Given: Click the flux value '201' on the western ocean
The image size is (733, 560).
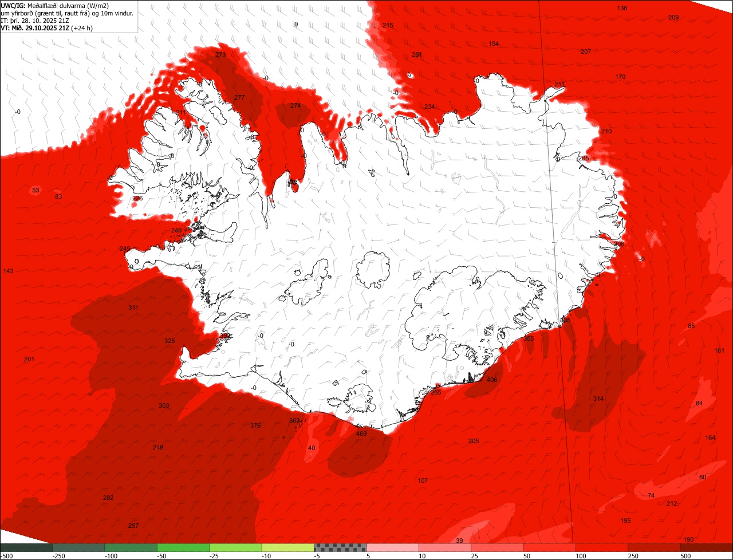Looking at the screenshot, I should (29, 359).
